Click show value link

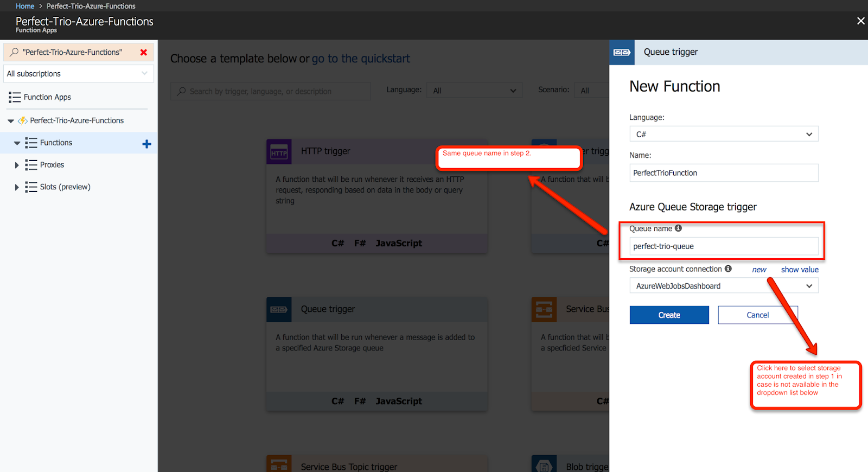point(800,270)
